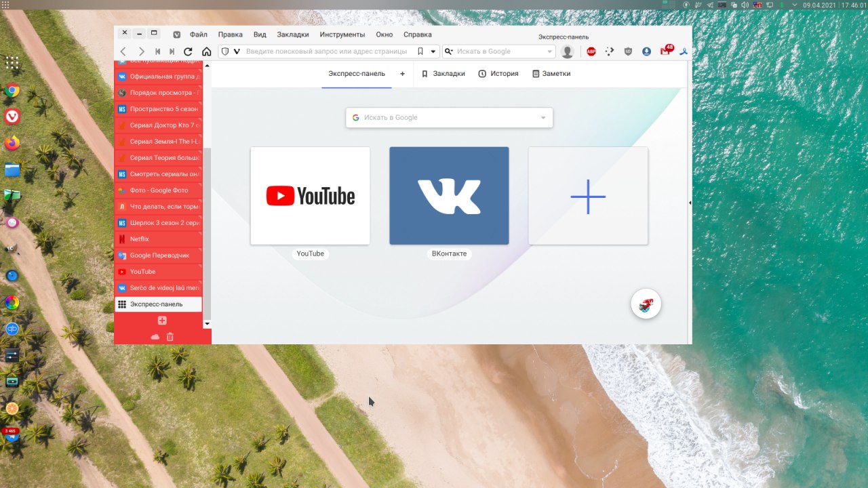Go back with the Back arrow
Viewport: 868px width, 488px height.
click(x=123, y=52)
